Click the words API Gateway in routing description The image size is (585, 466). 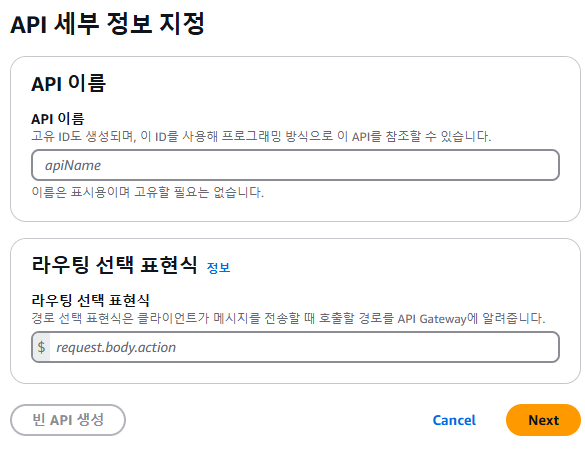432,319
